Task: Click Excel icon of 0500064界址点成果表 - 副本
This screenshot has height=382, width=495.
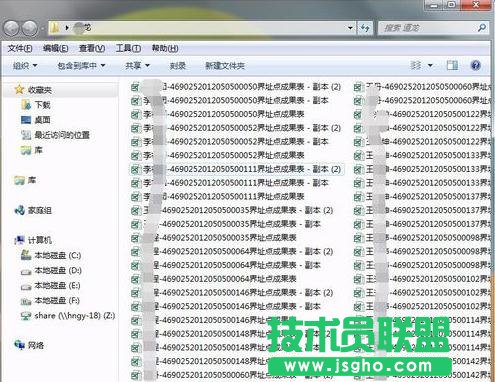Action: 135,266
